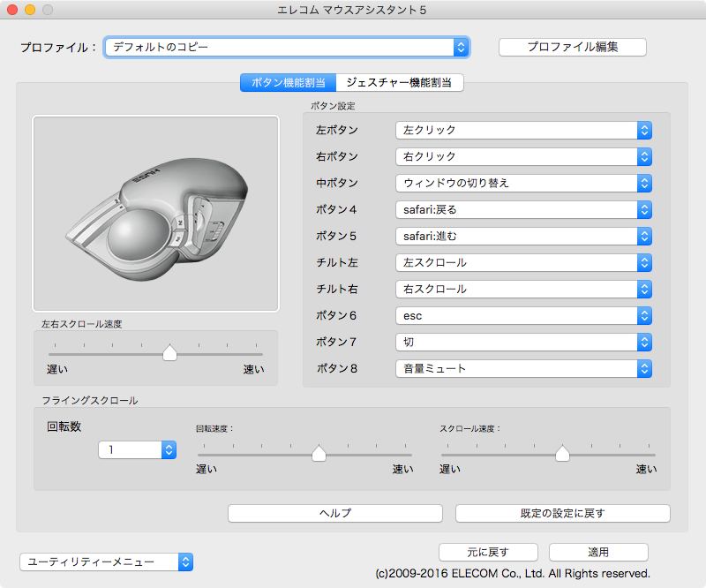Click the フライングスクロール section heading
706x588 pixels.
click(x=90, y=401)
